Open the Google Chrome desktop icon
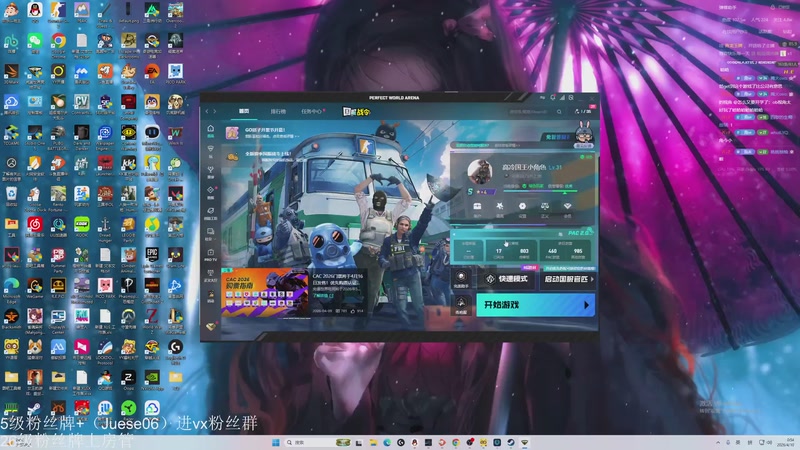 pyautogui.click(x=58, y=43)
